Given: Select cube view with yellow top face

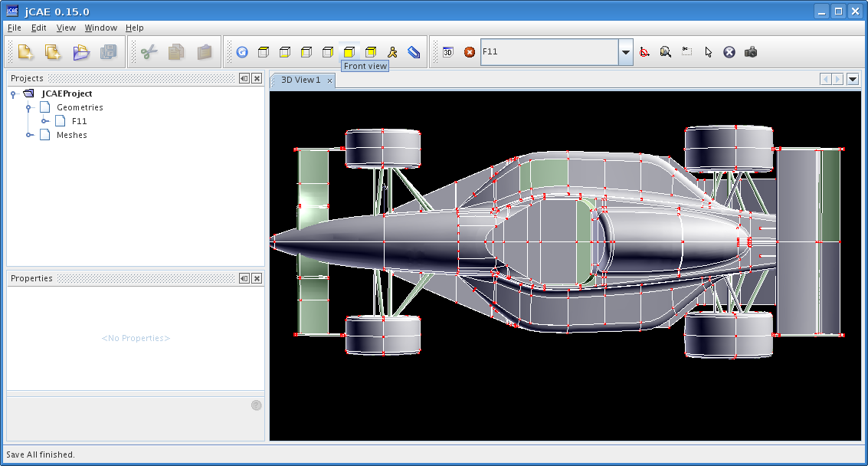Looking at the screenshot, I should click(x=264, y=52).
